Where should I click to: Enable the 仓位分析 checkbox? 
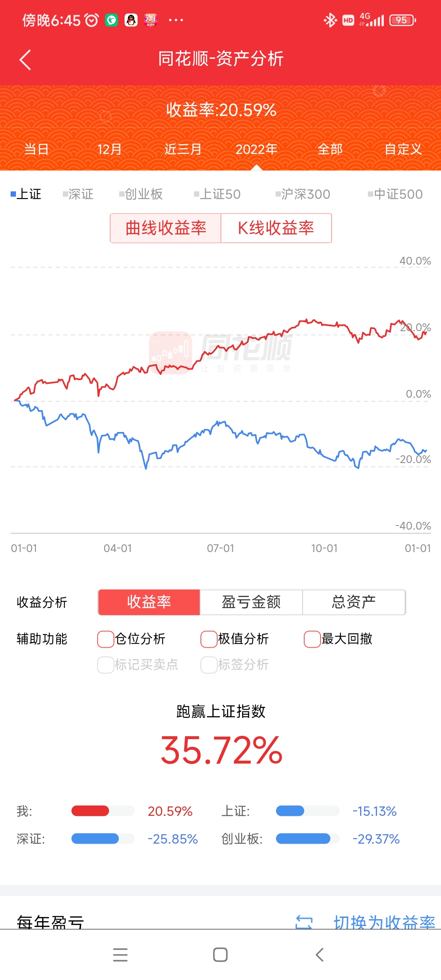pyautogui.click(x=106, y=639)
